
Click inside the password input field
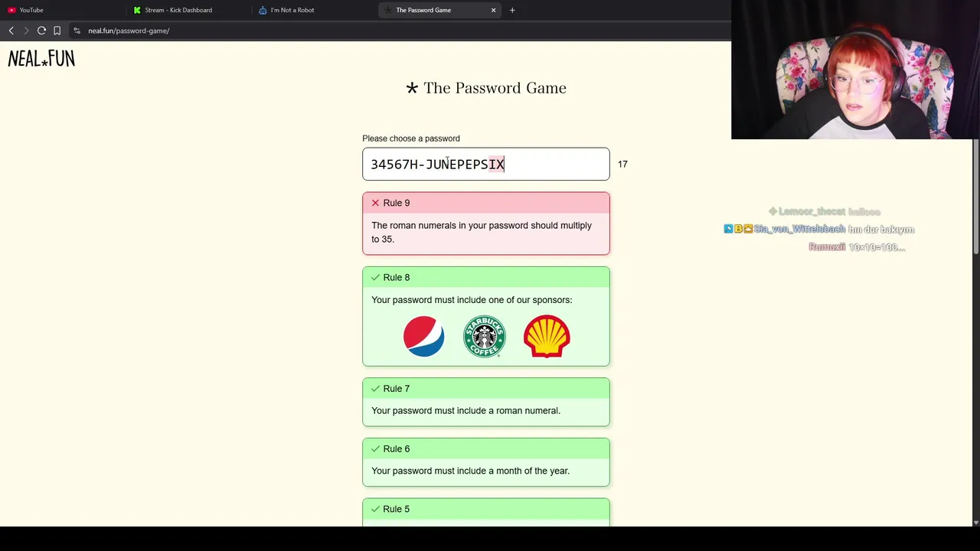click(x=486, y=164)
